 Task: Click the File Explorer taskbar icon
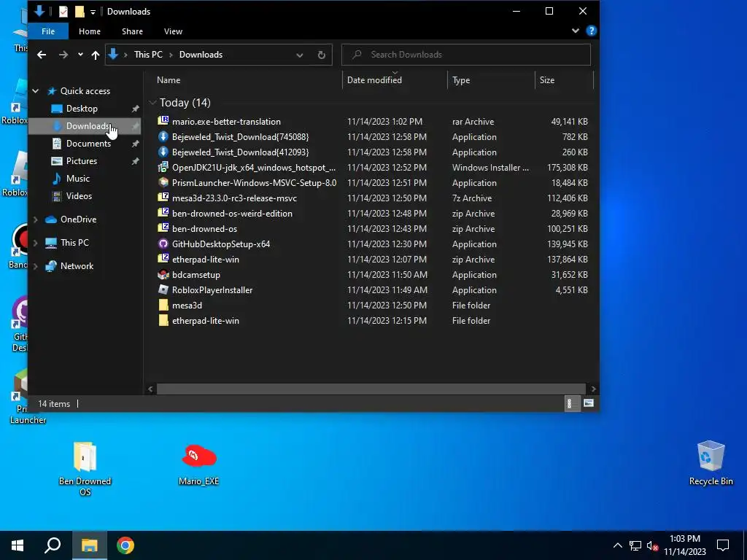click(89, 545)
